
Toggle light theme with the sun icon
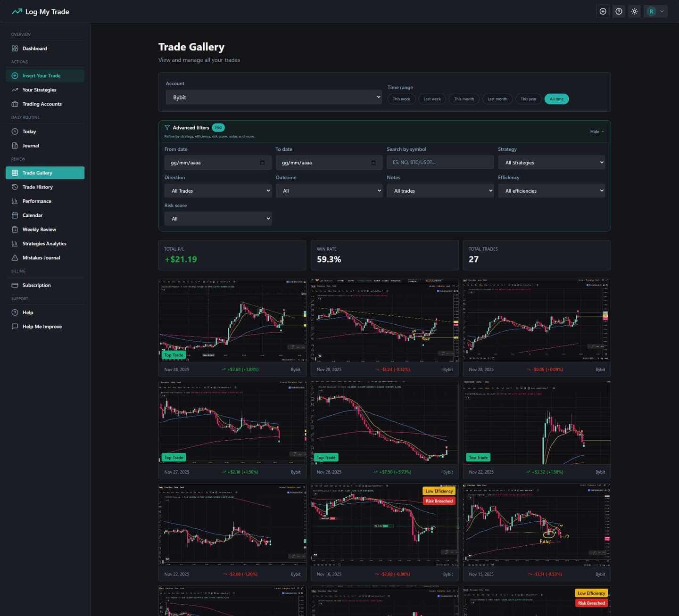coord(634,11)
